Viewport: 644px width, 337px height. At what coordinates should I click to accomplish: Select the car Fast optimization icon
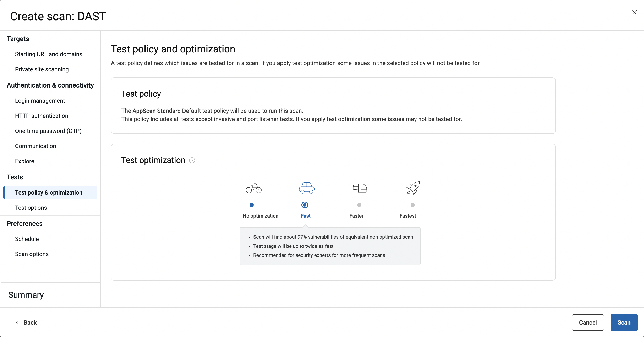tap(307, 188)
